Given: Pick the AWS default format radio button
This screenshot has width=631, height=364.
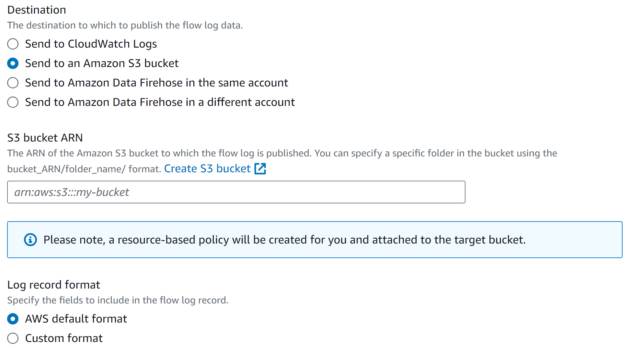Looking at the screenshot, I should click(x=13, y=319).
